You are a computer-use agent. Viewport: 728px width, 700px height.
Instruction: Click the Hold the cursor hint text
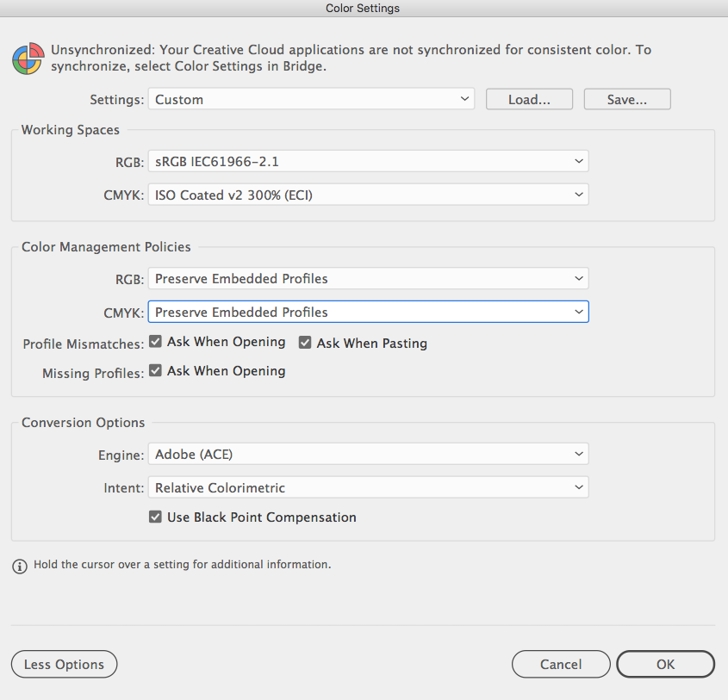tap(182, 566)
